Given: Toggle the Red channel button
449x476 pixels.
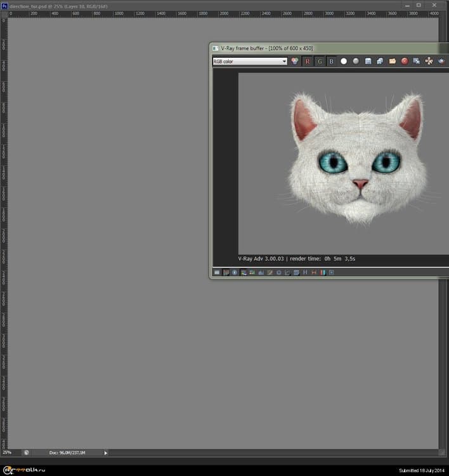Looking at the screenshot, I should (308, 62).
